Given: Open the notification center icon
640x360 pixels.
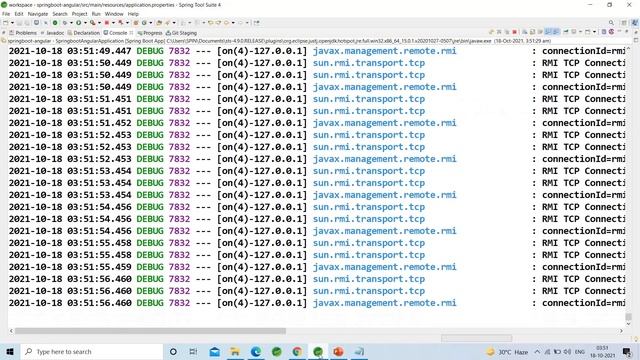Looking at the screenshot, I should (x=627, y=352).
